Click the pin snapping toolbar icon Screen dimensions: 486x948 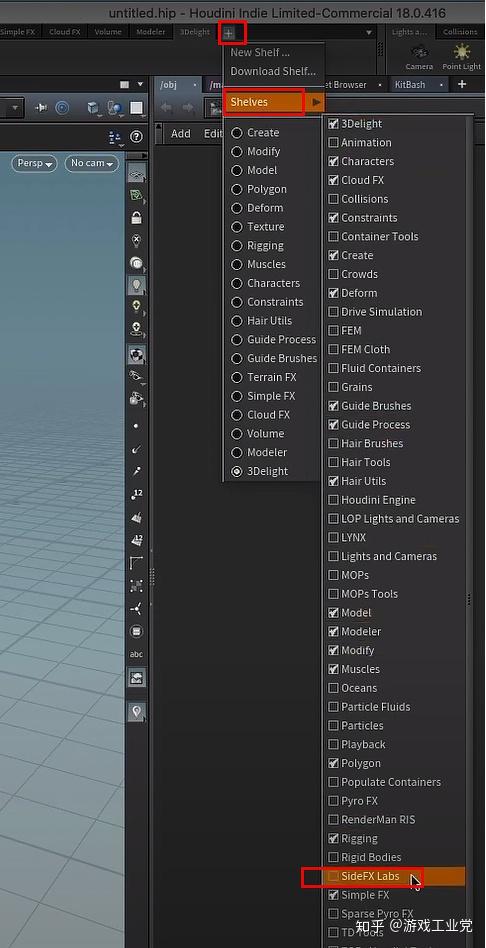[x=42, y=108]
